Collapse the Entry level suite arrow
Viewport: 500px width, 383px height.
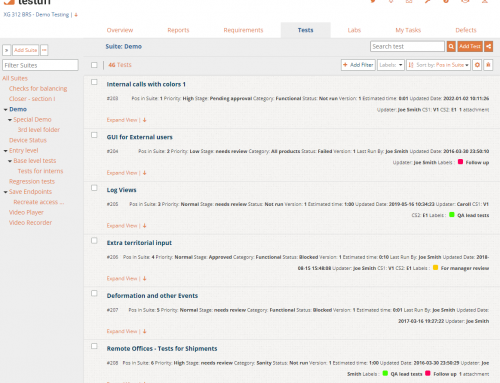coord(6,151)
